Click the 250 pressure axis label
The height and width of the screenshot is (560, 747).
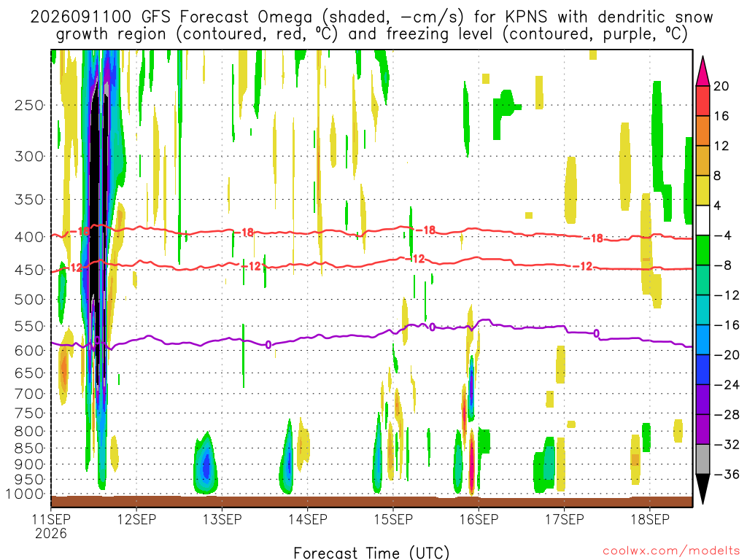click(29, 105)
